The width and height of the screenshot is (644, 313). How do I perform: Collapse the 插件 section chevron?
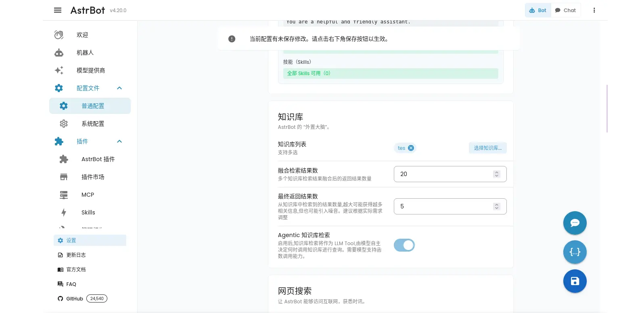click(119, 141)
